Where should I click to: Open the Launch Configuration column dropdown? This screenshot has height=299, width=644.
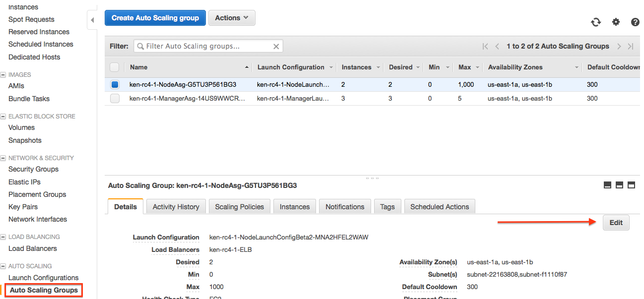[331, 67]
